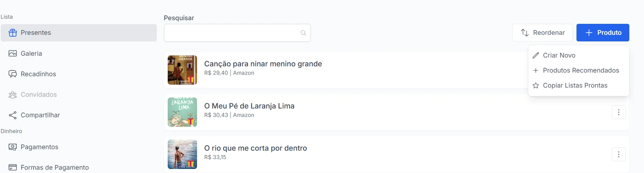Select Criar Novo from the menu
Image resolution: width=644 pixels, height=173 pixels.
click(x=559, y=55)
